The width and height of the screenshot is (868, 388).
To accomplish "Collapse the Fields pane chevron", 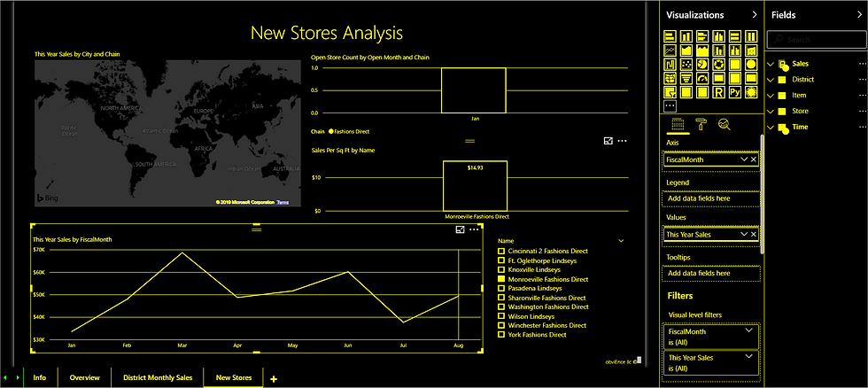I will tap(859, 15).
